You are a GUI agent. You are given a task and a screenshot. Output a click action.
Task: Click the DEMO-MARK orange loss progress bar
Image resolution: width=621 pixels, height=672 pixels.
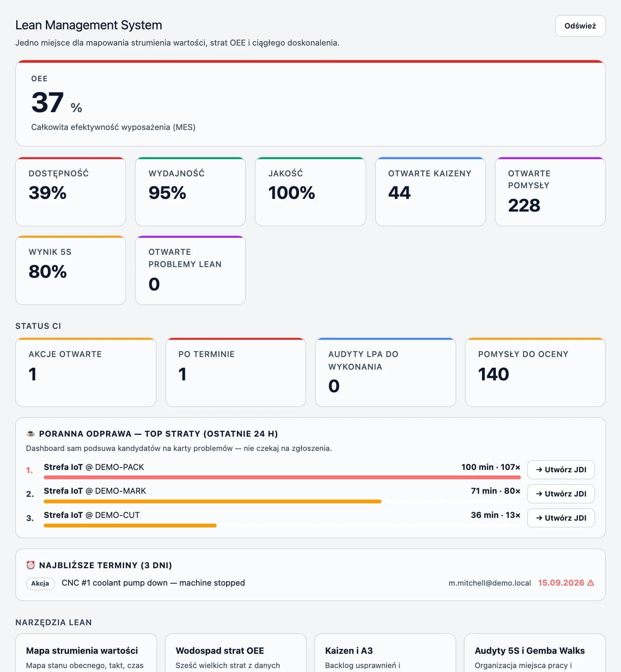click(212, 502)
